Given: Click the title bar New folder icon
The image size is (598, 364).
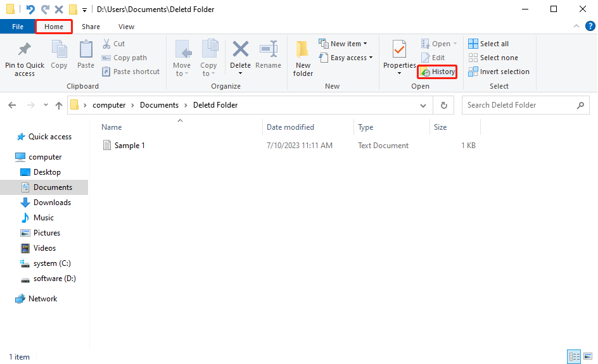Looking at the screenshot, I should click(x=72, y=9).
